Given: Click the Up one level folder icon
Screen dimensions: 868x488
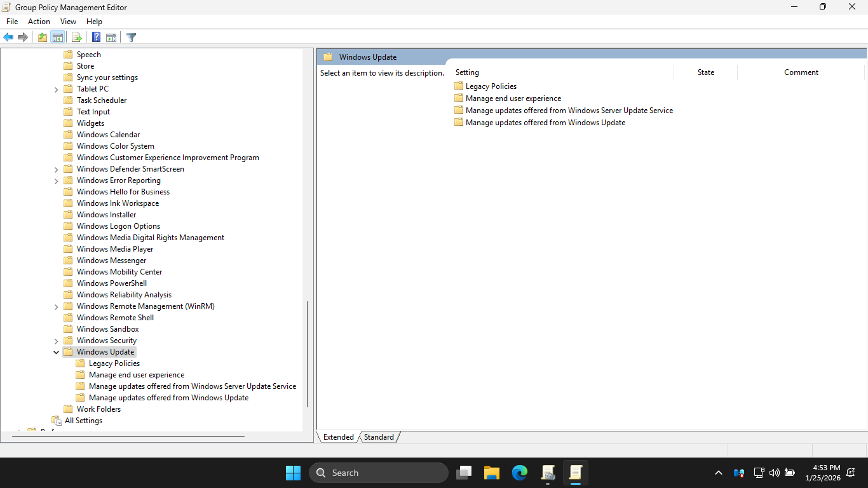Looking at the screenshot, I should (x=42, y=37).
